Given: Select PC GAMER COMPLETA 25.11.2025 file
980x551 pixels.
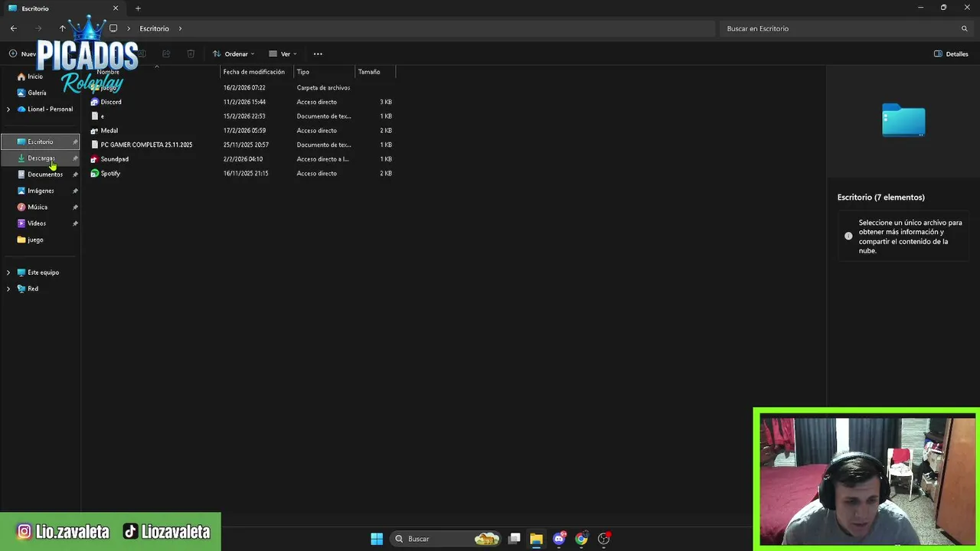Looking at the screenshot, I should (x=146, y=145).
